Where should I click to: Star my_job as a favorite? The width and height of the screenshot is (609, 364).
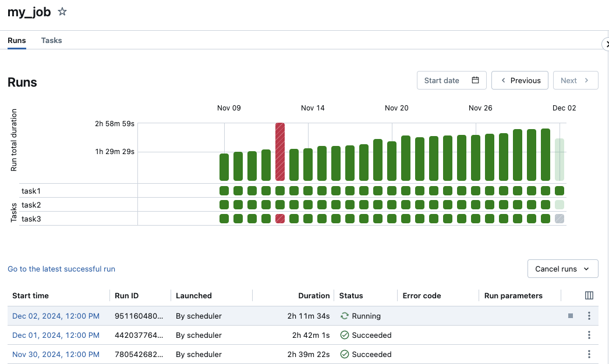coord(62,12)
